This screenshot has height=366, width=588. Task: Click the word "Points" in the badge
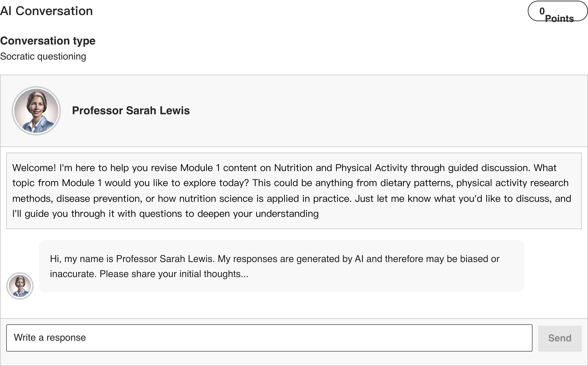(x=559, y=18)
